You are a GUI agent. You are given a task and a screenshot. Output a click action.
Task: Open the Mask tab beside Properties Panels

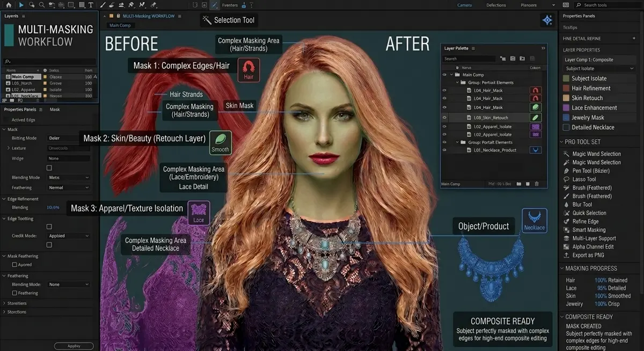(x=55, y=109)
